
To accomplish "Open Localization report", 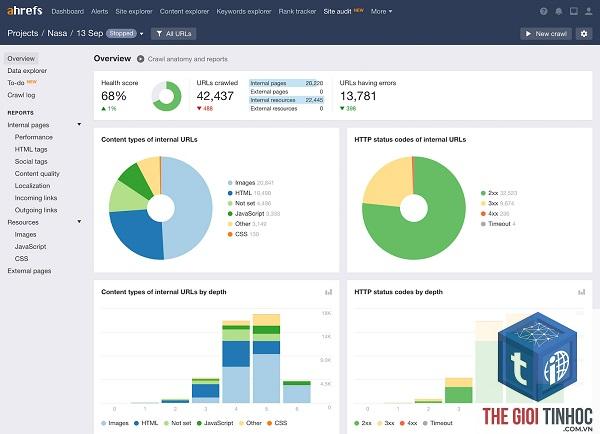I will (x=33, y=186).
